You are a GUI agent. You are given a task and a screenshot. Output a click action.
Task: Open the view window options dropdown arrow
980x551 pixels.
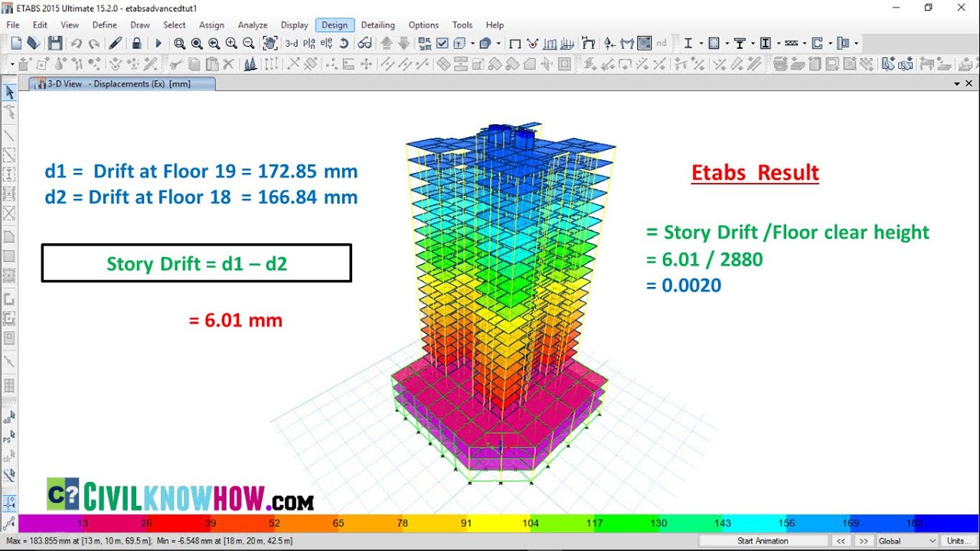(957, 83)
